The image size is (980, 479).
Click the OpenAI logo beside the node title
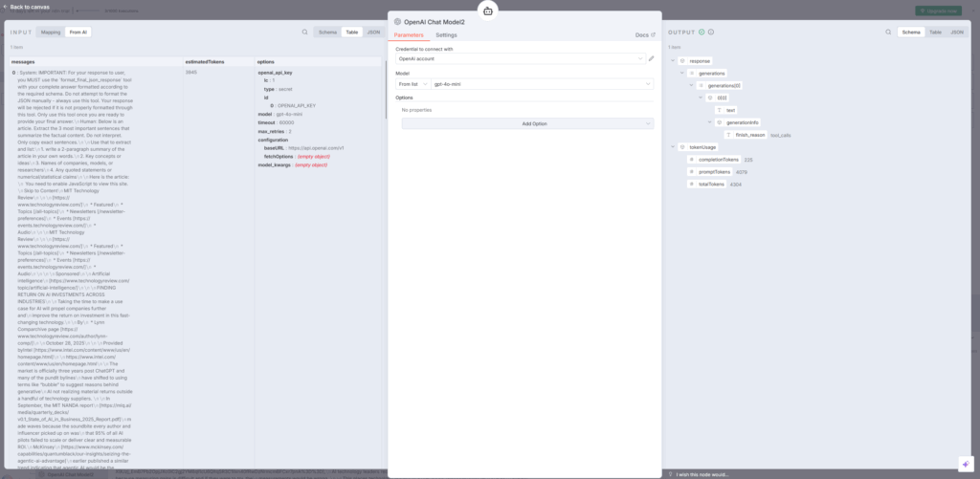[x=396, y=19]
